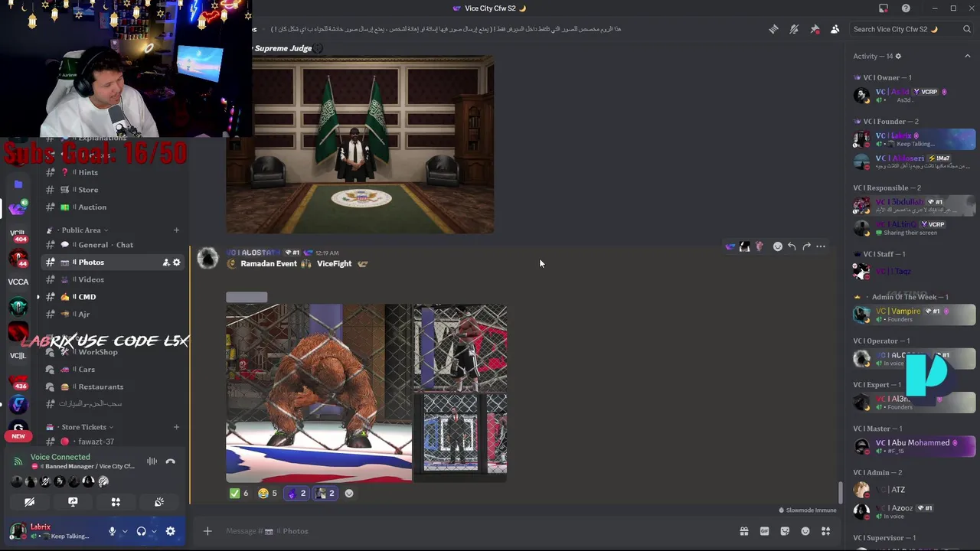
Task: Toggle microphone mute for Labrix
Action: tap(113, 531)
